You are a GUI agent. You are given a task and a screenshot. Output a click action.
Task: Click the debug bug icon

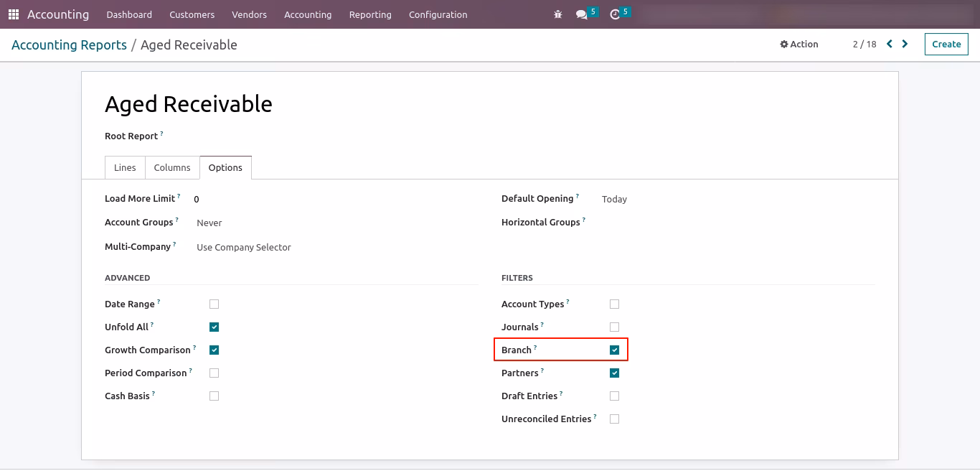pos(558,14)
